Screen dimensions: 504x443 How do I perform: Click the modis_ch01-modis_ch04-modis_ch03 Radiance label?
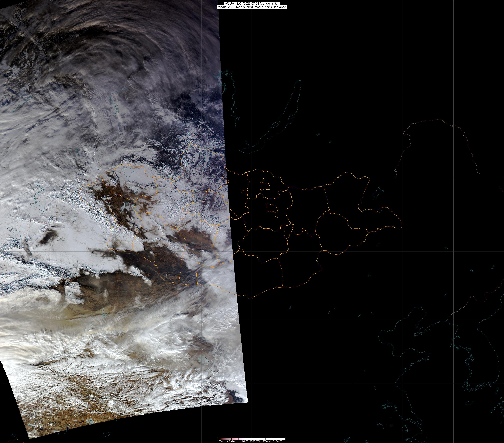point(252,7)
